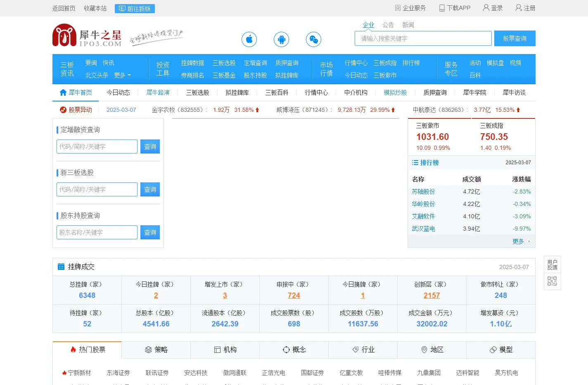Click 查询 button under 股东持股查询
Image resolution: width=588 pixels, height=385 pixels.
tap(150, 232)
